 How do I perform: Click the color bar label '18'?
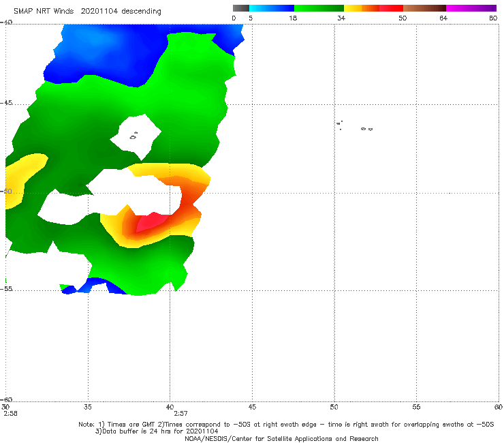(293, 18)
